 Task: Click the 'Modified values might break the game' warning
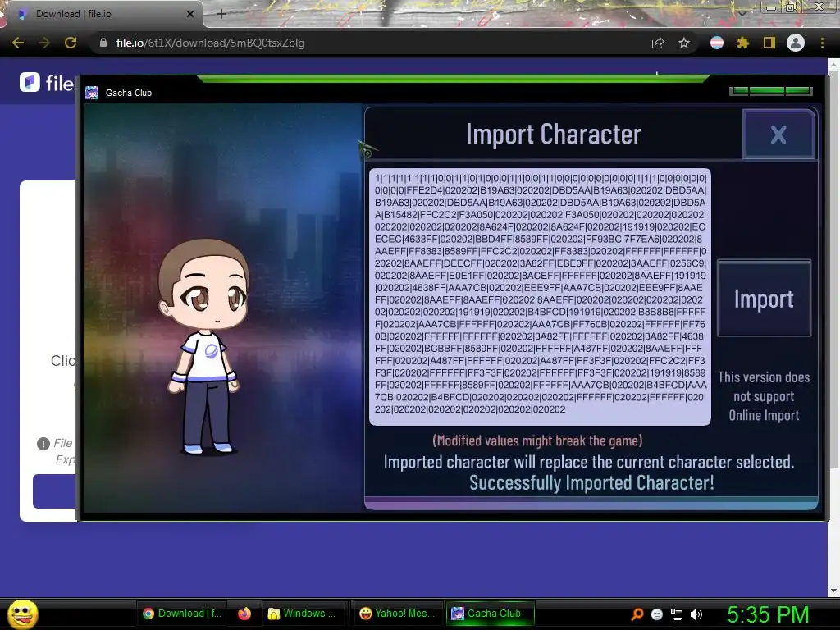tap(537, 441)
